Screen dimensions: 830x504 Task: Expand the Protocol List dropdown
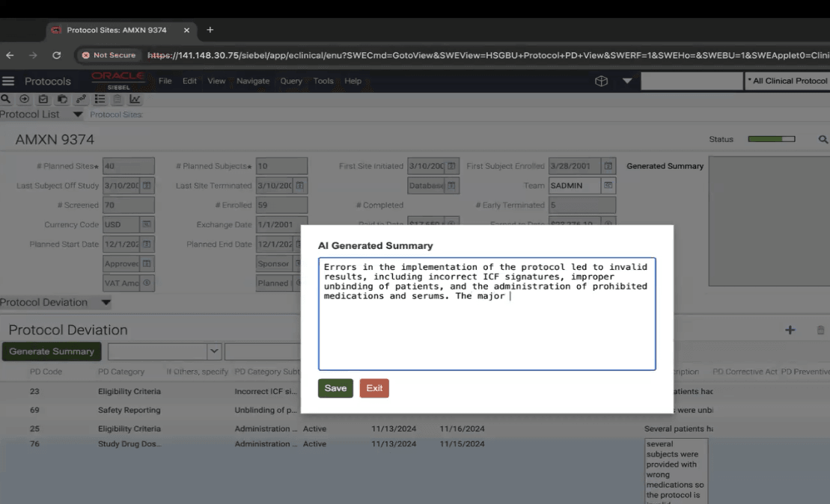[x=78, y=114]
